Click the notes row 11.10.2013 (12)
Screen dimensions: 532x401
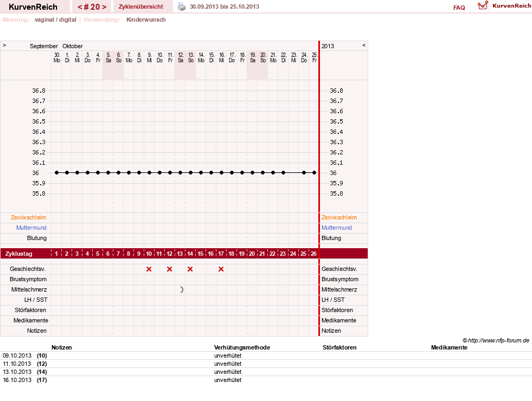[266, 364]
